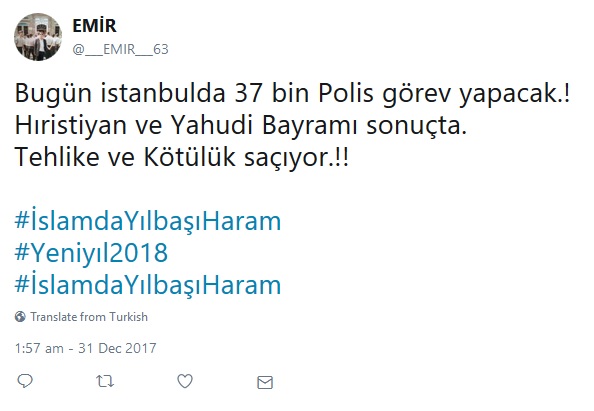This screenshot has width=594, height=411.
Task: Send tweet via direct message envelope icon
Action: [265, 382]
